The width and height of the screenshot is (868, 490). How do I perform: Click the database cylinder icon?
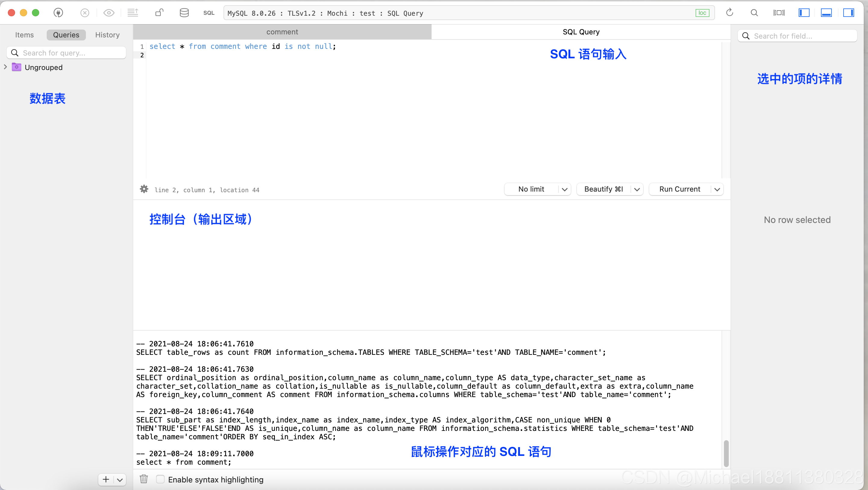point(184,13)
